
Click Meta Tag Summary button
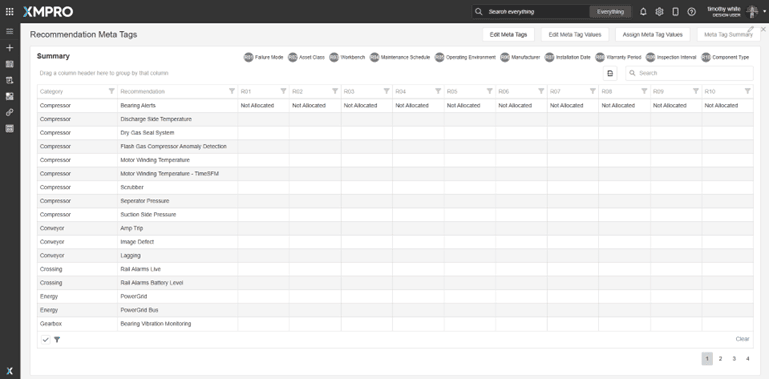(x=728, y=34)
